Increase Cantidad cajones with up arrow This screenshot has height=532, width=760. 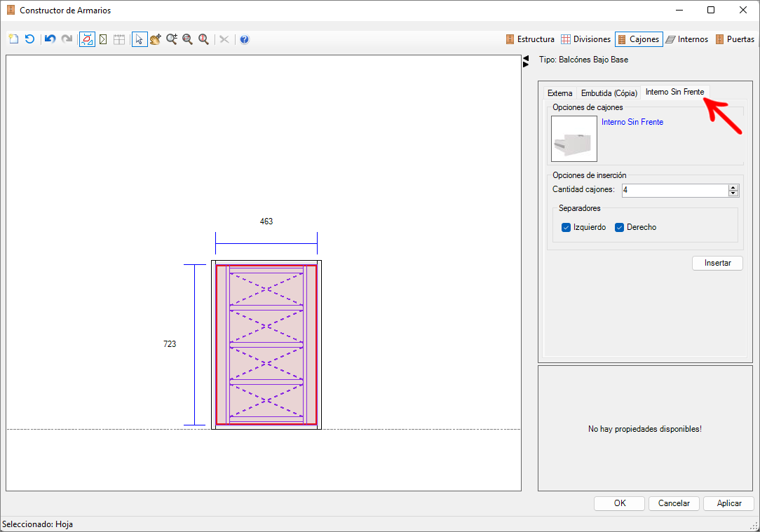(733, 188)
